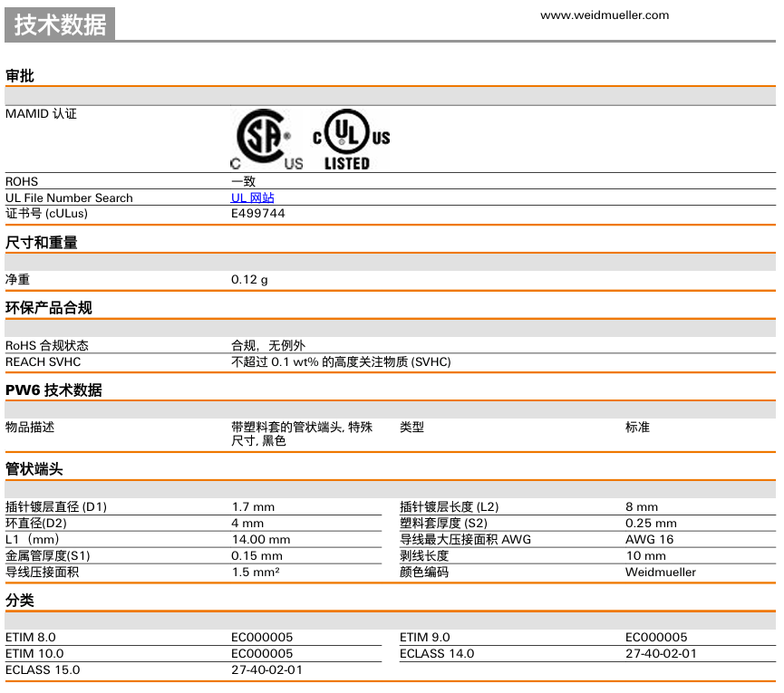
Task: Select the certificate number E499744
Action: click(258, 214)
